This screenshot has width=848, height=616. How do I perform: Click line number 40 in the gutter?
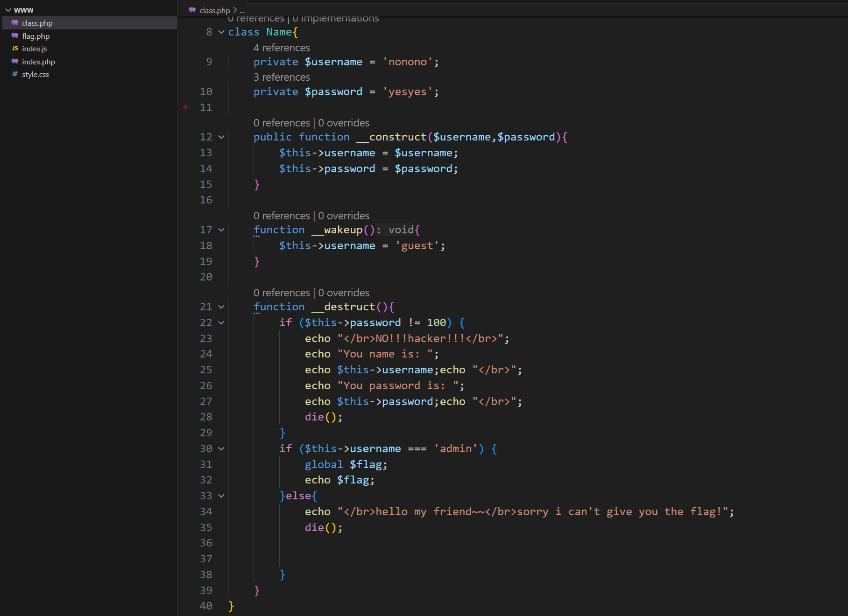[206, 606]
